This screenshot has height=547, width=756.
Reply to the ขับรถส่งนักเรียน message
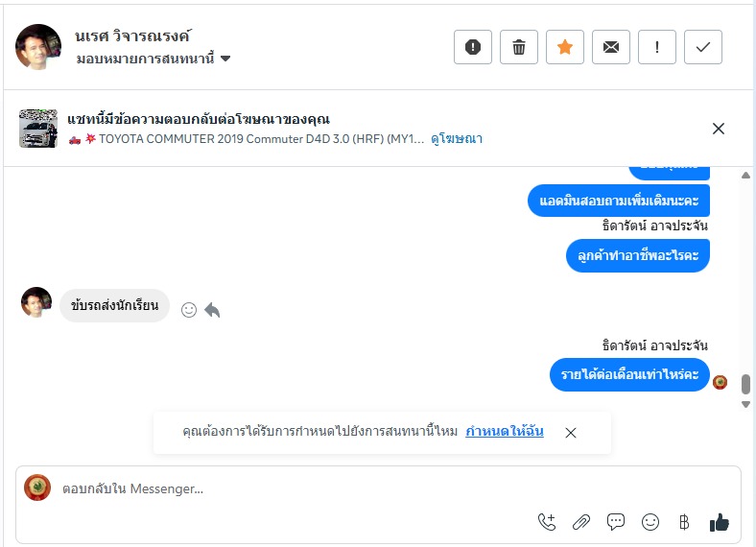[212, 309]
